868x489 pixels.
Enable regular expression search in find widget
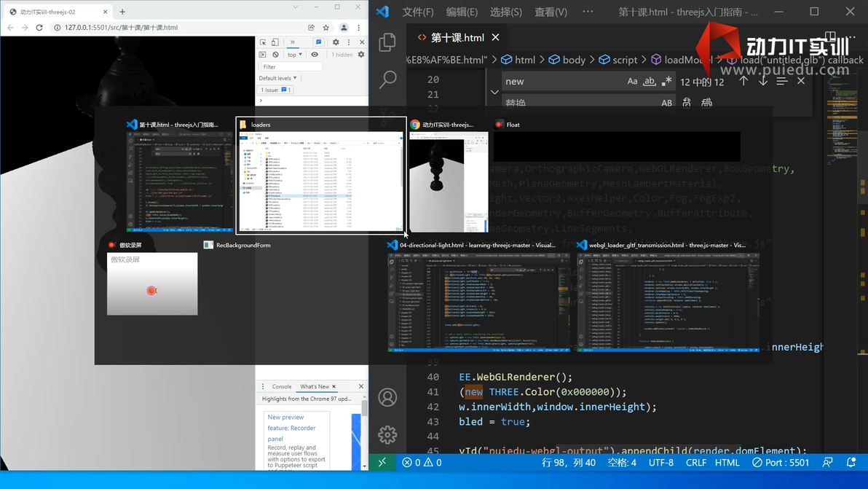666,82
